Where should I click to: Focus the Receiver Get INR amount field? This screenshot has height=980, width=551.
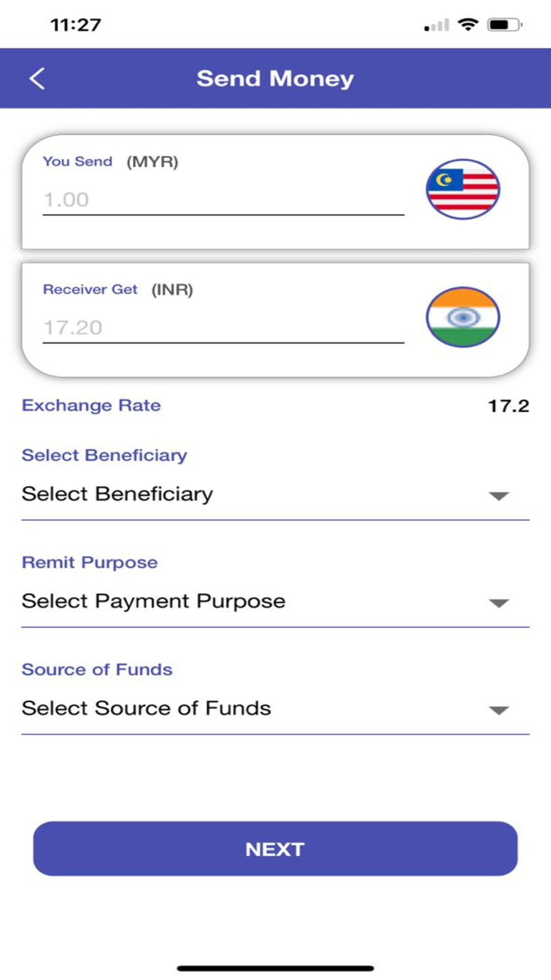tap(223, 327)
